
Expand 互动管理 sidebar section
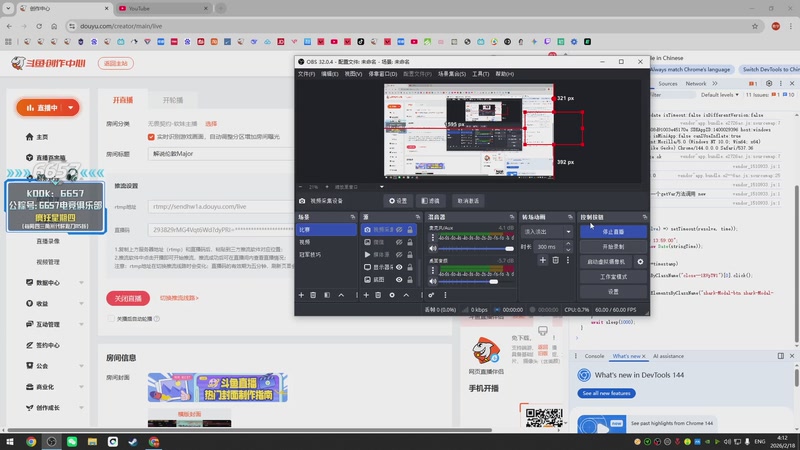coord(81,324)
